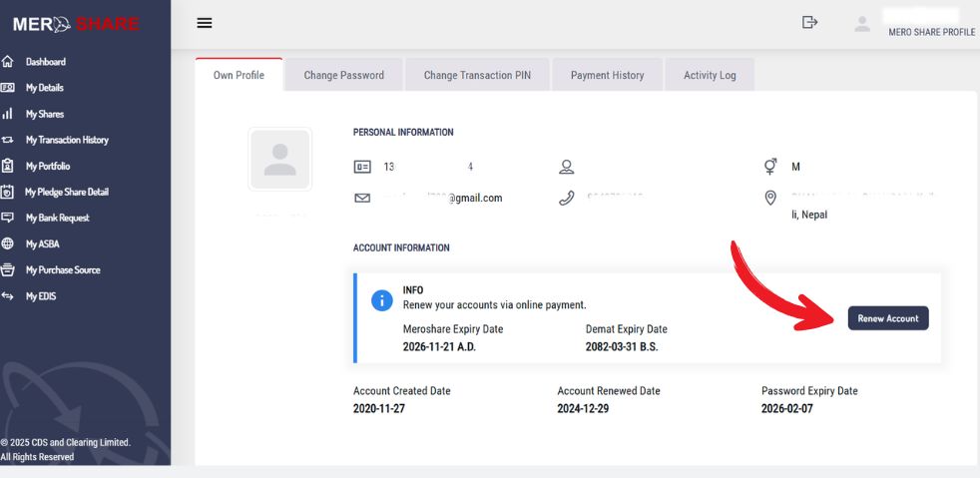Click password expiry date 2026-02-07

coord(786,408)
